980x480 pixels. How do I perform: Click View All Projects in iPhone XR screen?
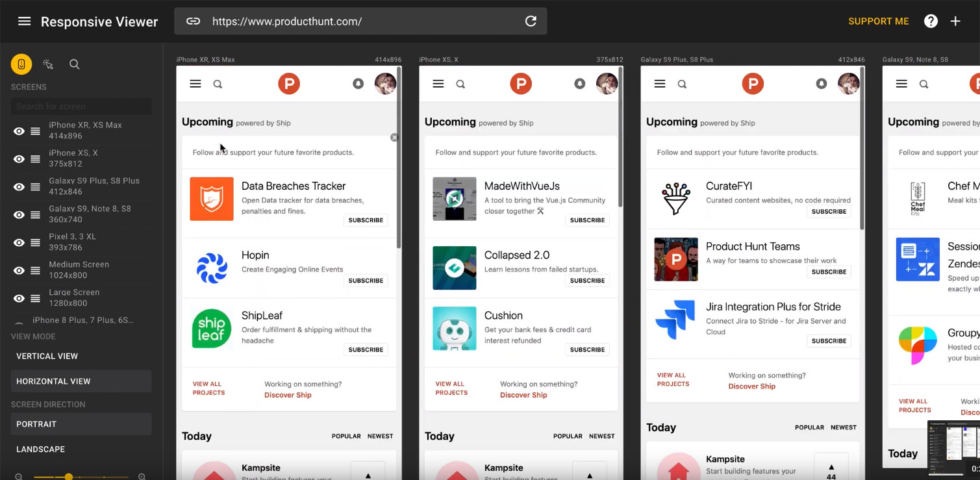[208, 388]
